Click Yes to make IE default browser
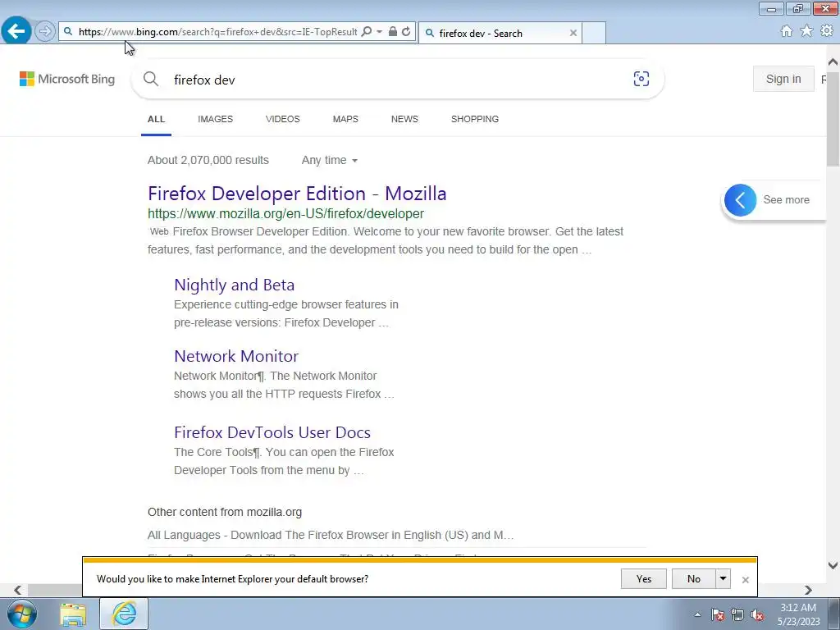840x630 pixels. click(x=644, y=579)
